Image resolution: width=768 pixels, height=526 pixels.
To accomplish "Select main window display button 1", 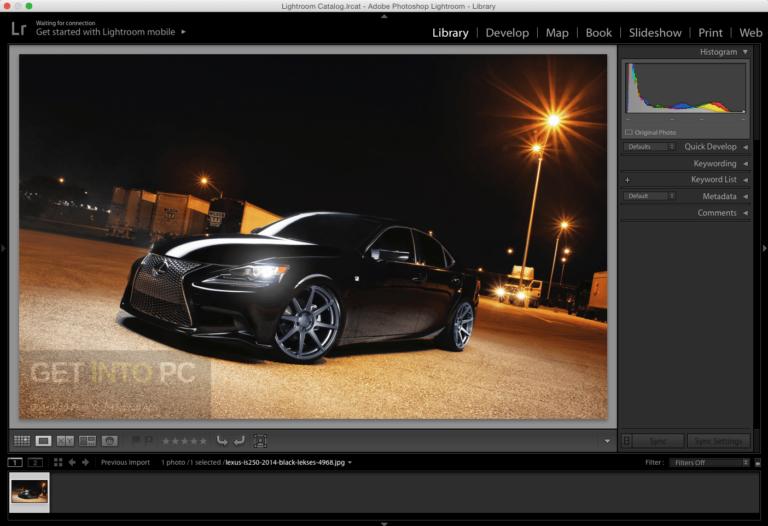I will [x=15, y=462].
